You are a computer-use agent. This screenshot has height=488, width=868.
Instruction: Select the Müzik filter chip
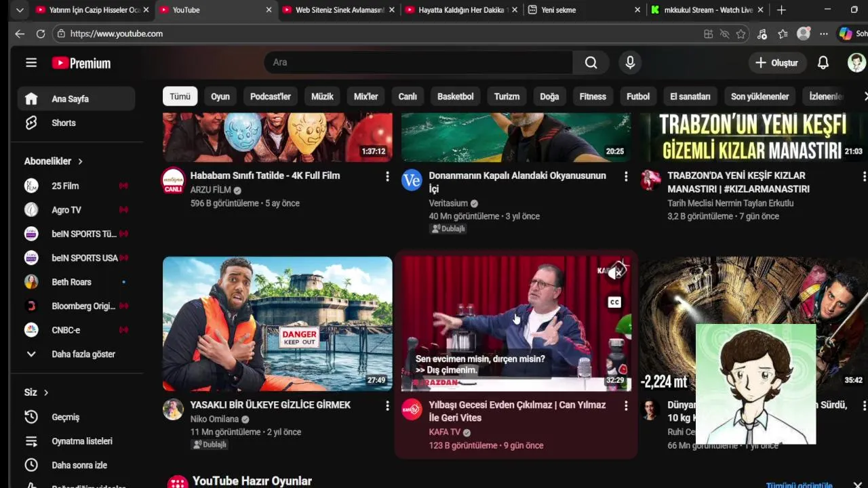tap(322, 96)
